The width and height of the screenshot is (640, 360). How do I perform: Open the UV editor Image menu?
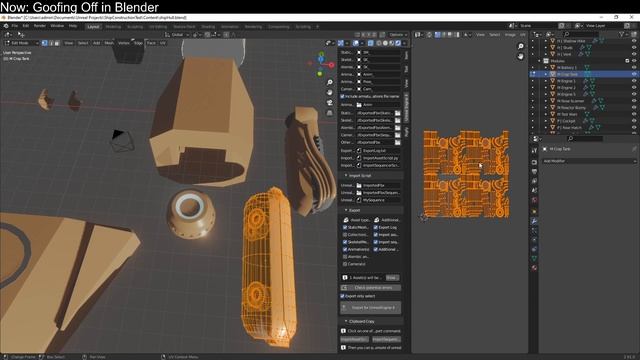pos(510,35)
